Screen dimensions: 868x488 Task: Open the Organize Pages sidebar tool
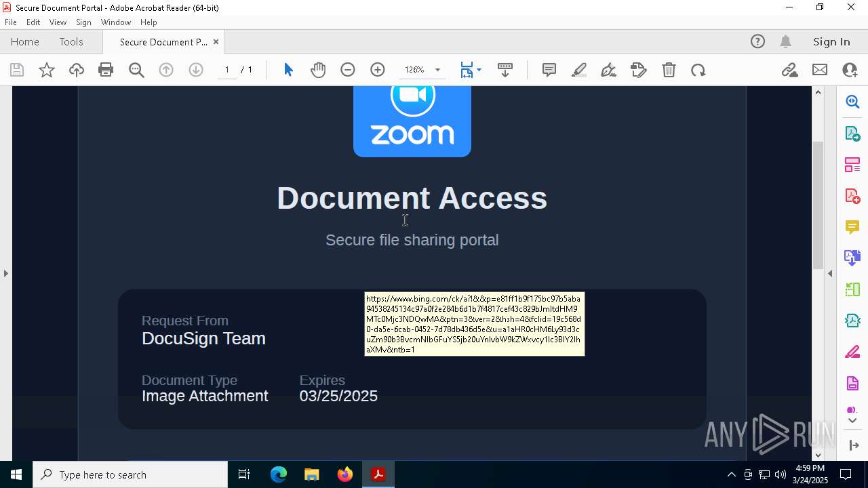[852, 164]
